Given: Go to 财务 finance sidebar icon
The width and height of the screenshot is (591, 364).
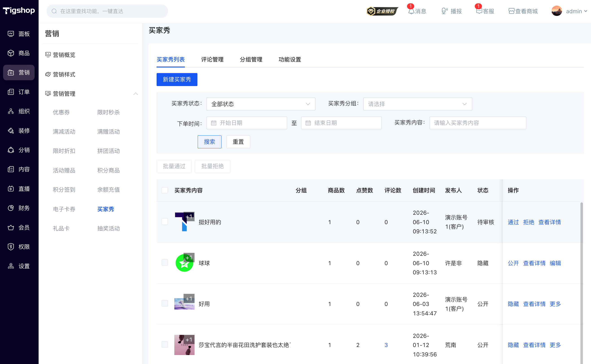Looking at the screenshot, I should click(11, 208).
